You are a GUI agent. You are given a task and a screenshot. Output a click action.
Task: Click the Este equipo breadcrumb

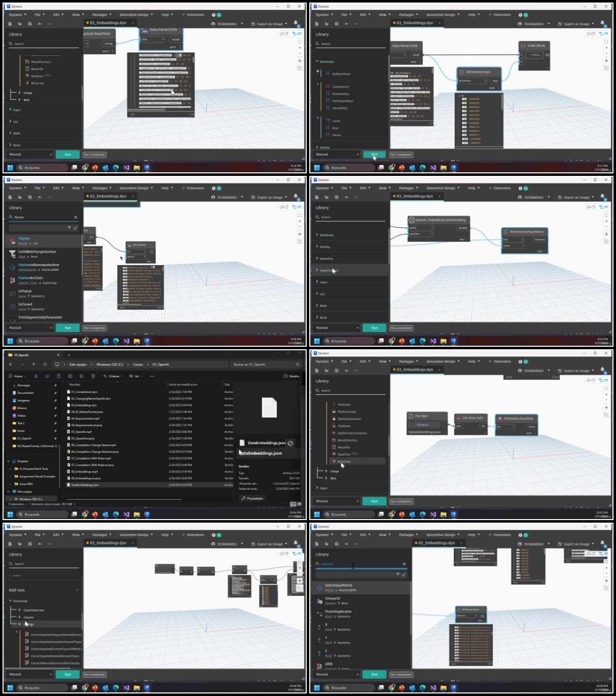click(x=78, y=364)
